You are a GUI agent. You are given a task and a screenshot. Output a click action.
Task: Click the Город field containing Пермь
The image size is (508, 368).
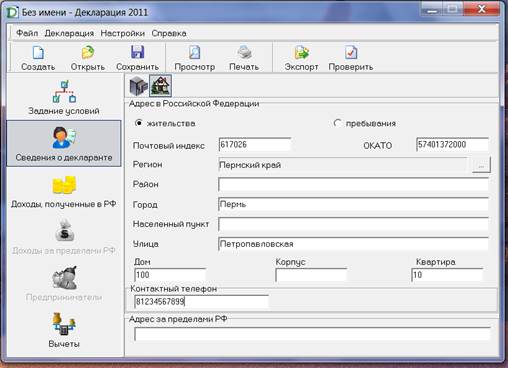pyautogui.click(x=353, y=204)
